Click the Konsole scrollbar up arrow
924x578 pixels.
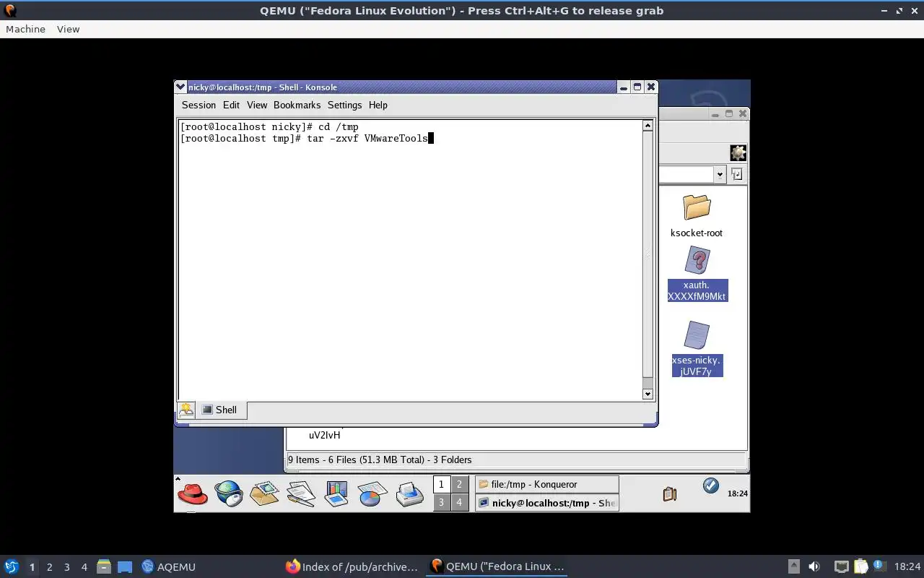(648, 126)
